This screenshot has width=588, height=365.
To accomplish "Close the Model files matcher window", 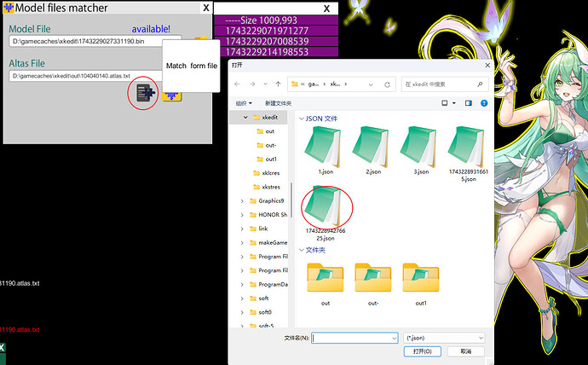I will pyautogui.click(x=206, y=8).
